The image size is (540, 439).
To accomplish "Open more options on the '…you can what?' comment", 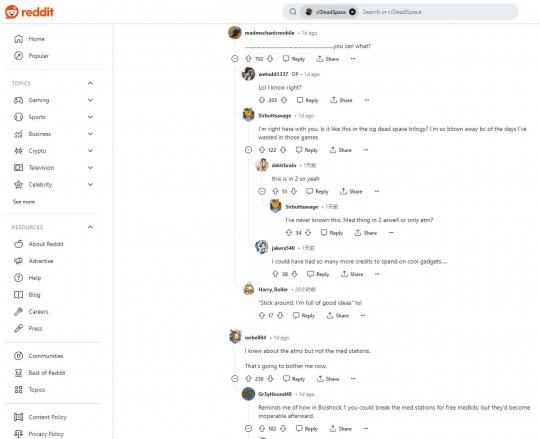I will point(353,59).
